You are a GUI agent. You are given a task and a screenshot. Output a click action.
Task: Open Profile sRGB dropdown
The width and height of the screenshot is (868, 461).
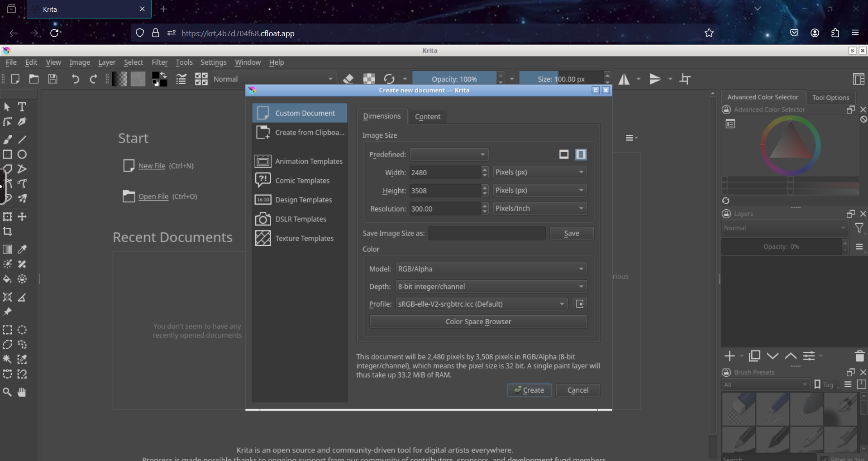[x=482, y=304]
